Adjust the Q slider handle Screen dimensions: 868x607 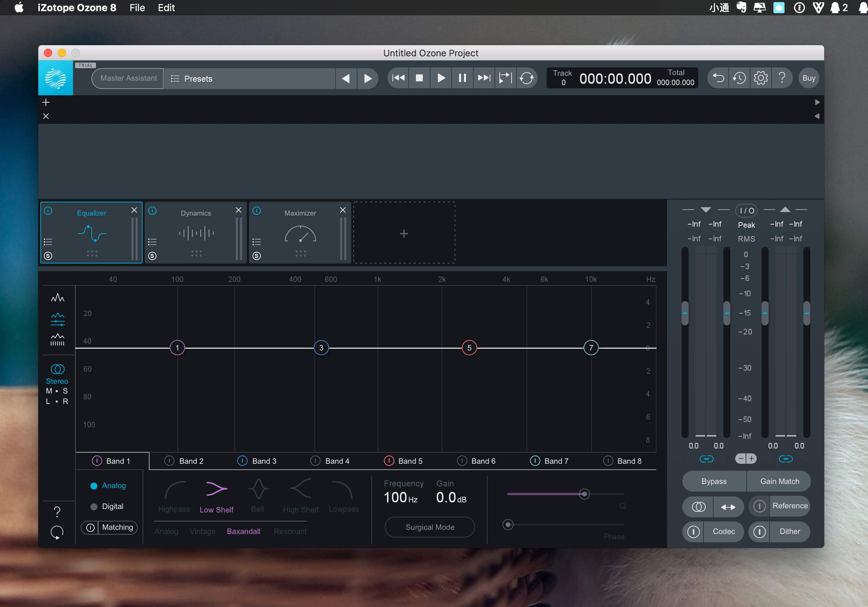tap(585, 494)
